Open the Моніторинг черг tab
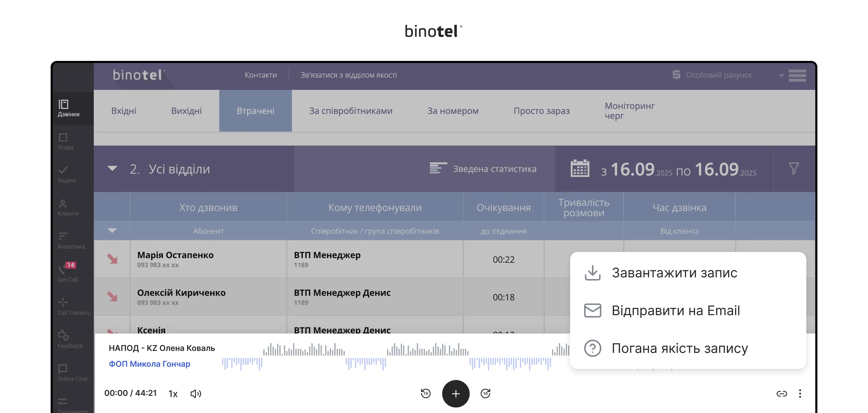 point(630,111)
